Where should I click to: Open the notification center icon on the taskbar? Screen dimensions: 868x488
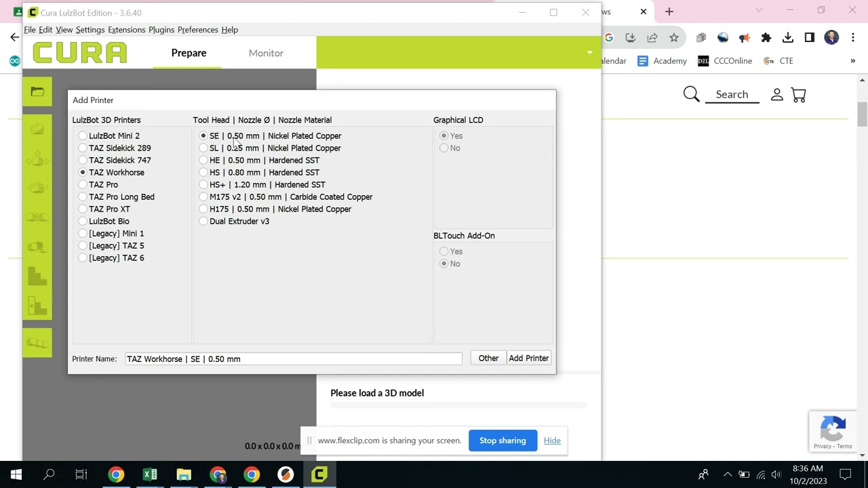click(846, 474)
